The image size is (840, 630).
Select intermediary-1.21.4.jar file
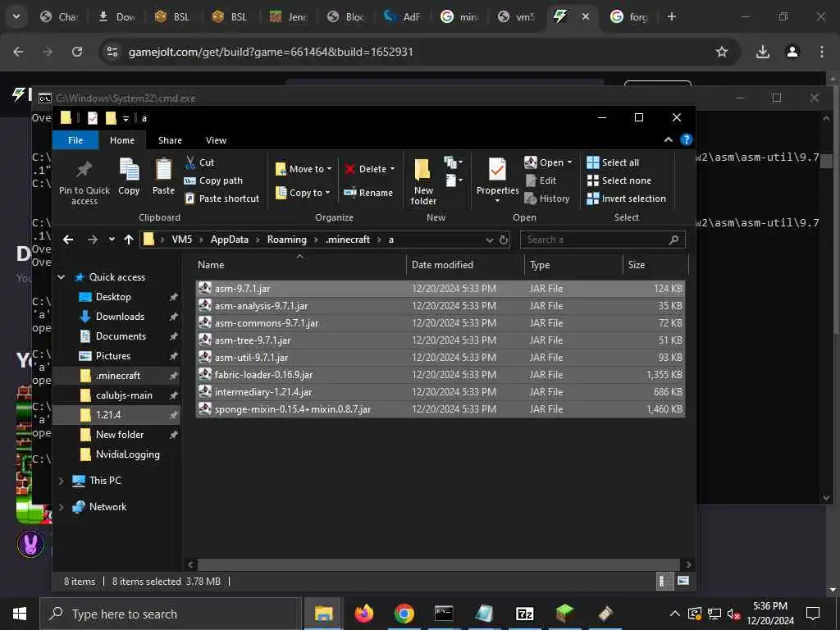[x=441, y=392]
